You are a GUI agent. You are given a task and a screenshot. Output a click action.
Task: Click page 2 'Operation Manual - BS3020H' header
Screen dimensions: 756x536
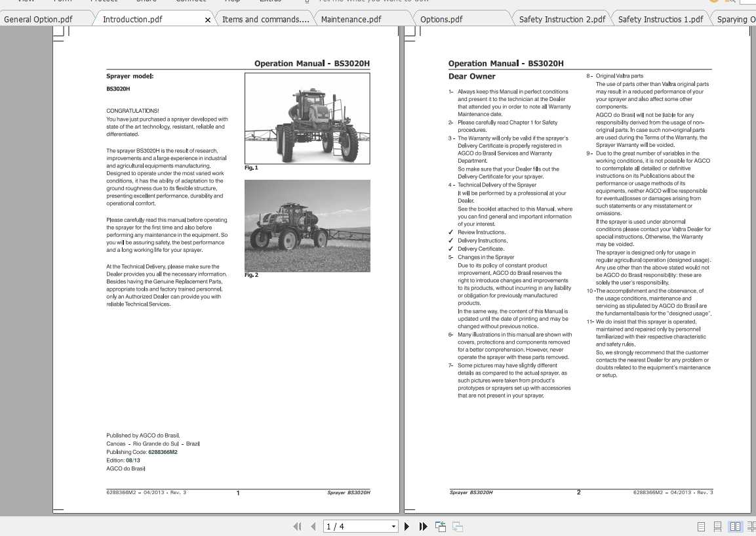click(x=506, y=64)
